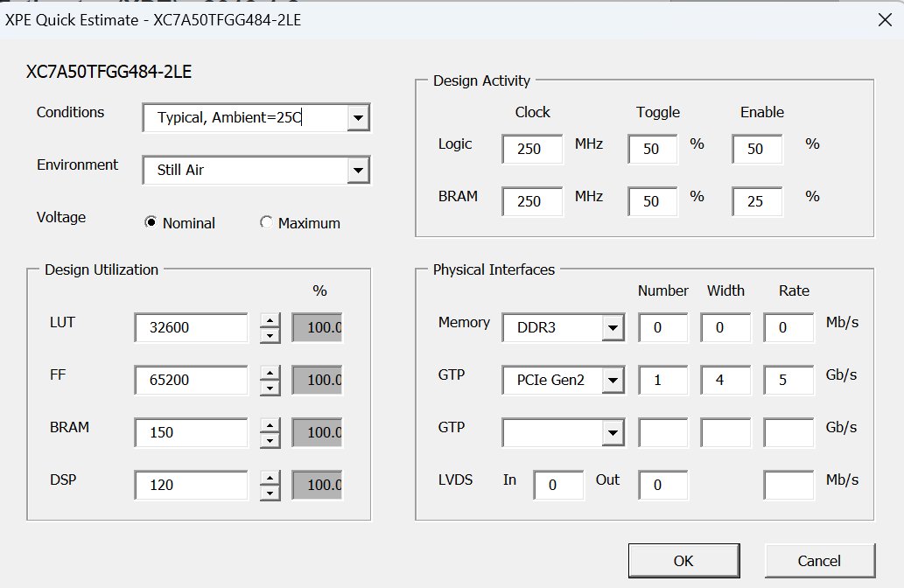Click the LVDS In count field

(x=558, y=485)
